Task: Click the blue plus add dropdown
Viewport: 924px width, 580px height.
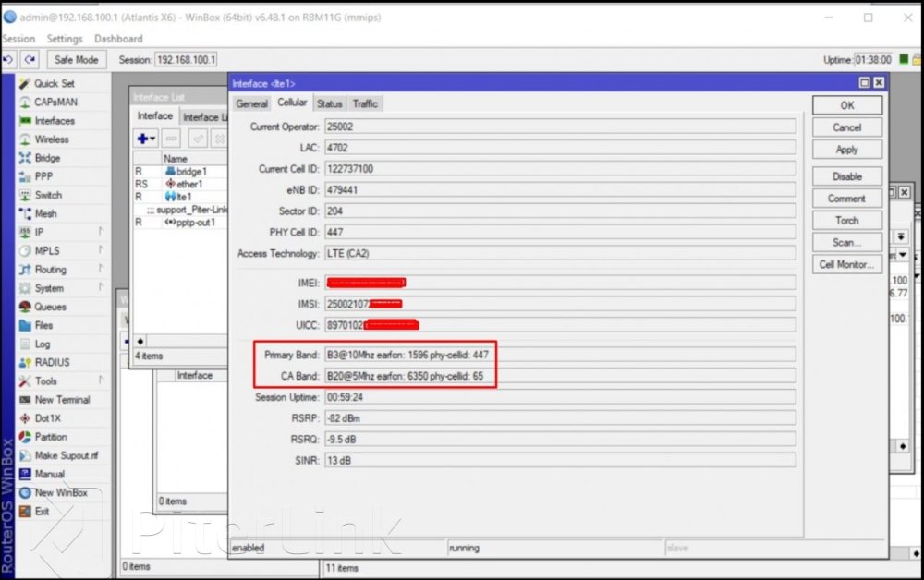Action: pyautogui.click(x=146, y=139)
